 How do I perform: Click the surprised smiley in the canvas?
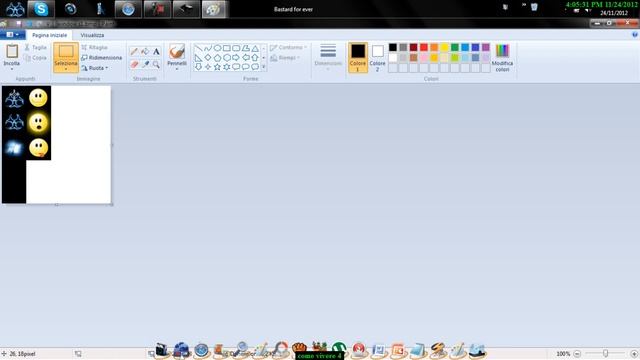coord(38,123)
